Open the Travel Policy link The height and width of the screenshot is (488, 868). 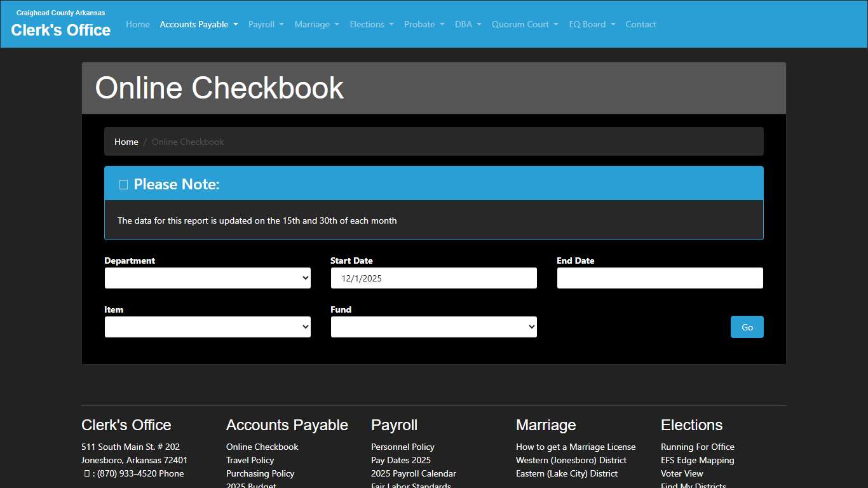click(250, 460)
